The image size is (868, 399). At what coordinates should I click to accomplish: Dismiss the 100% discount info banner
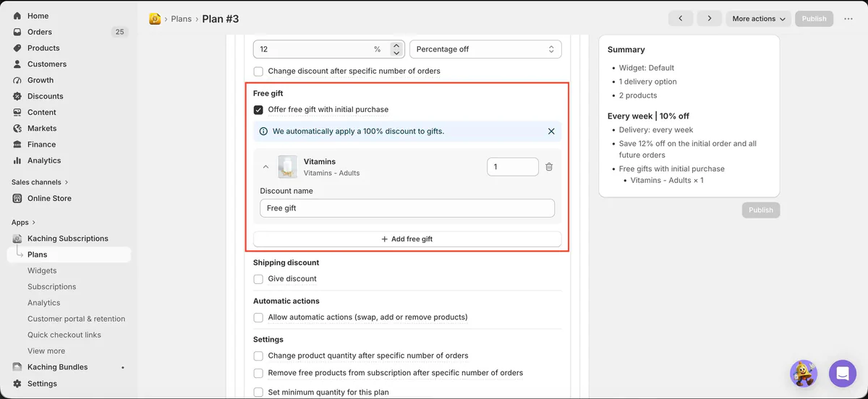point(551,132)
